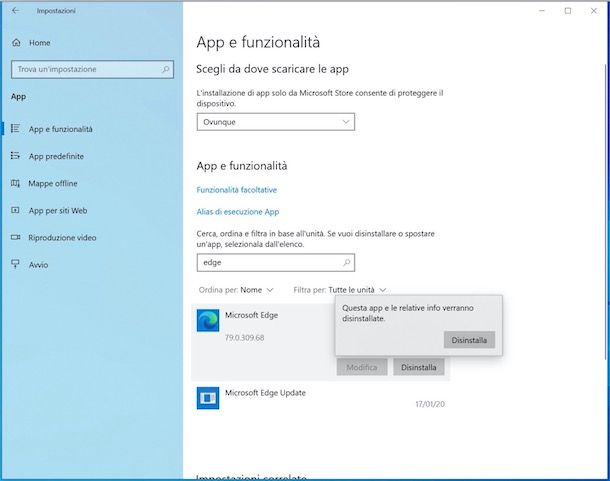Click the date 17/01/20
The width and height of the screenshot is (610, 481).
[430, 404]
